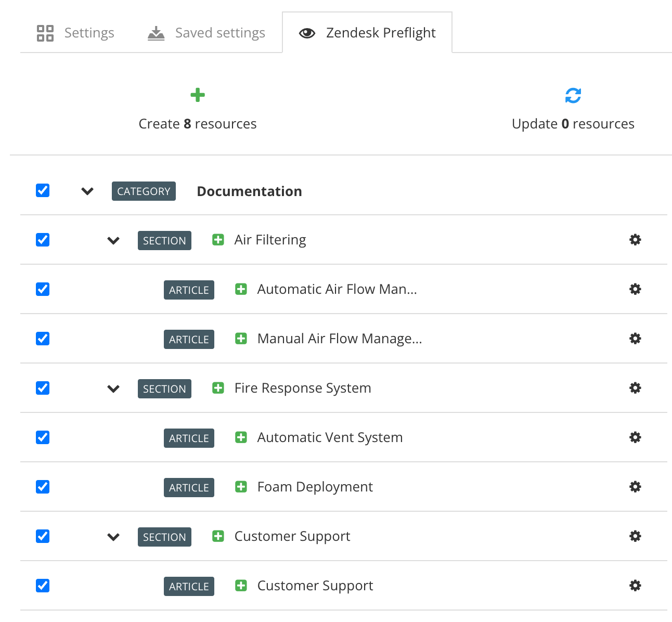This screenshot has width=672, height=622.
Task: Select the Manual Air Flow Management article title
Action: tap(339, 339)
